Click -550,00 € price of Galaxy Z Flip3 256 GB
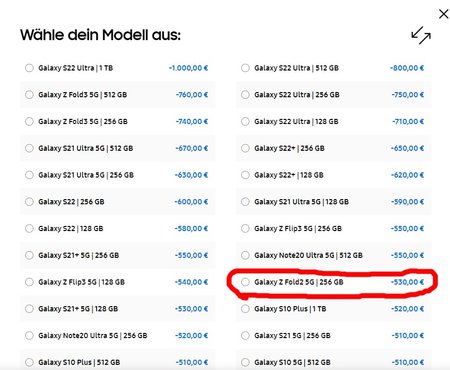This screenshot has width=450, height=370. click(x=408, y=228)
